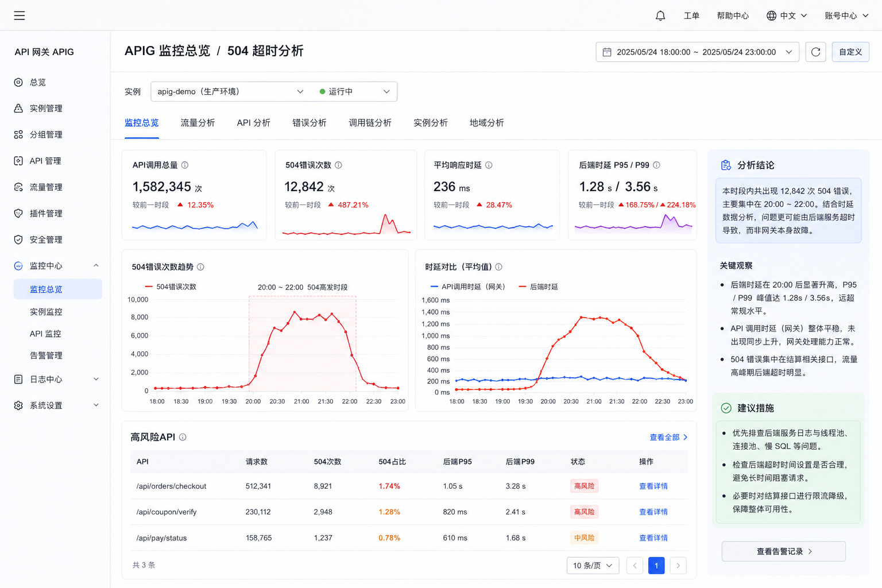Open the hamburger navigation menu

click(20, 16)
